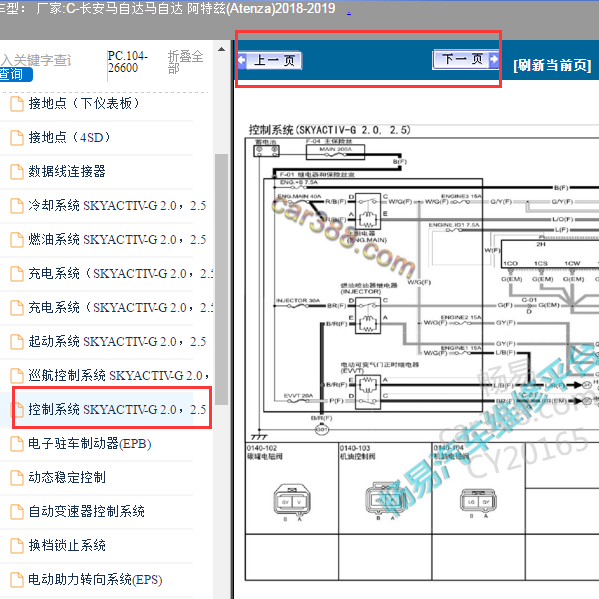Click the sidebar vertical scrollbar thumb
The image size is (599, 599).
(221, 279)
